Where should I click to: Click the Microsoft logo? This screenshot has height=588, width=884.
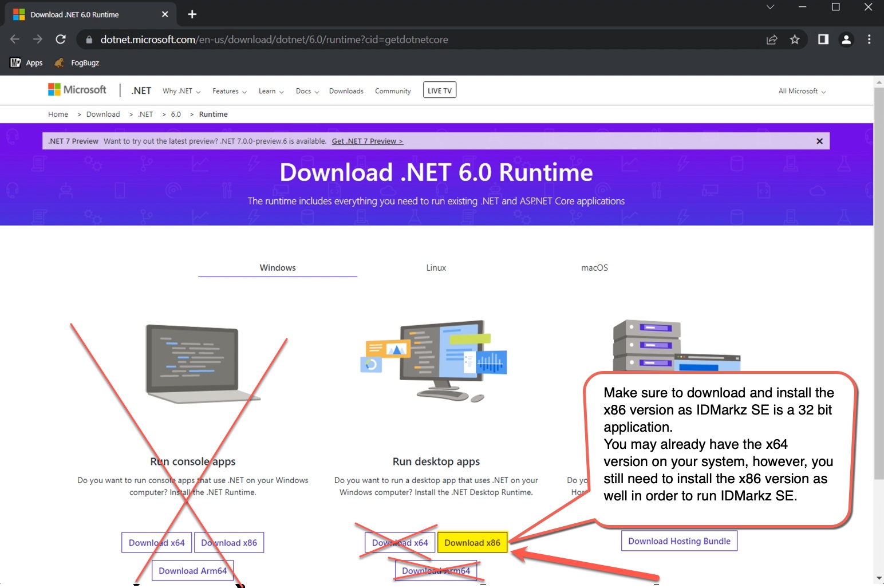pos(77,90)
